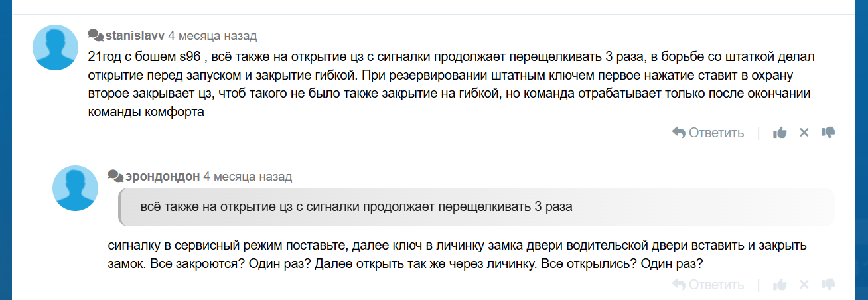Open the эрондондон username link
The height and width of the screenshot is (300, 868).
coord(162,176)
